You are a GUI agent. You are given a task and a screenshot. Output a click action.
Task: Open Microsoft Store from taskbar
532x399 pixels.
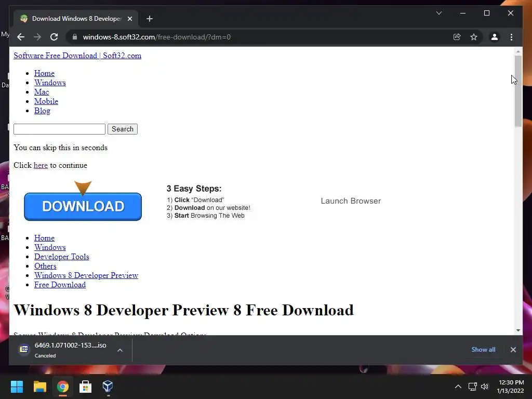coord(85,387)
